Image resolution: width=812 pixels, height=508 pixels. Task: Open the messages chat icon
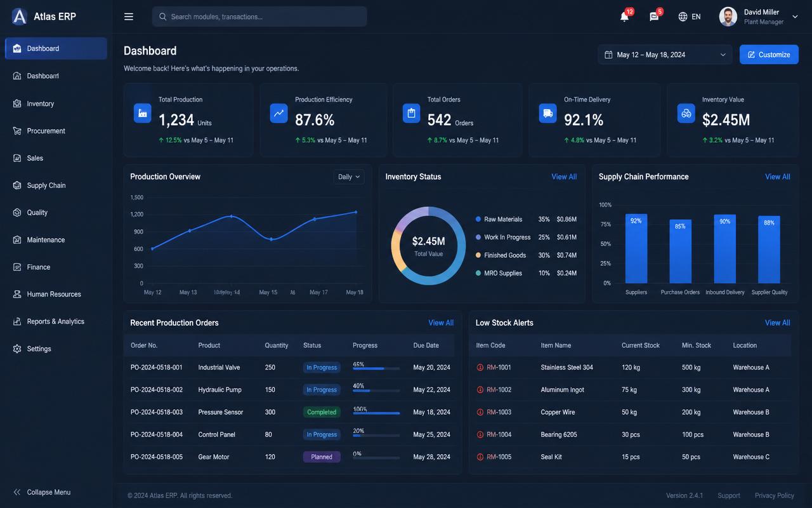click(654, 17)
